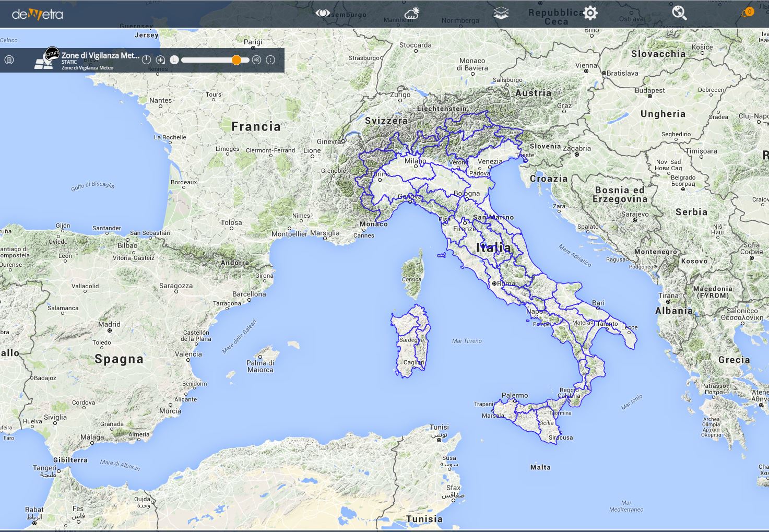Image resolution: width=769 pixels, height=532 pixels.
Task: Delete the Zone di Vigilanza Meteo layer
Action: [9, 60]
